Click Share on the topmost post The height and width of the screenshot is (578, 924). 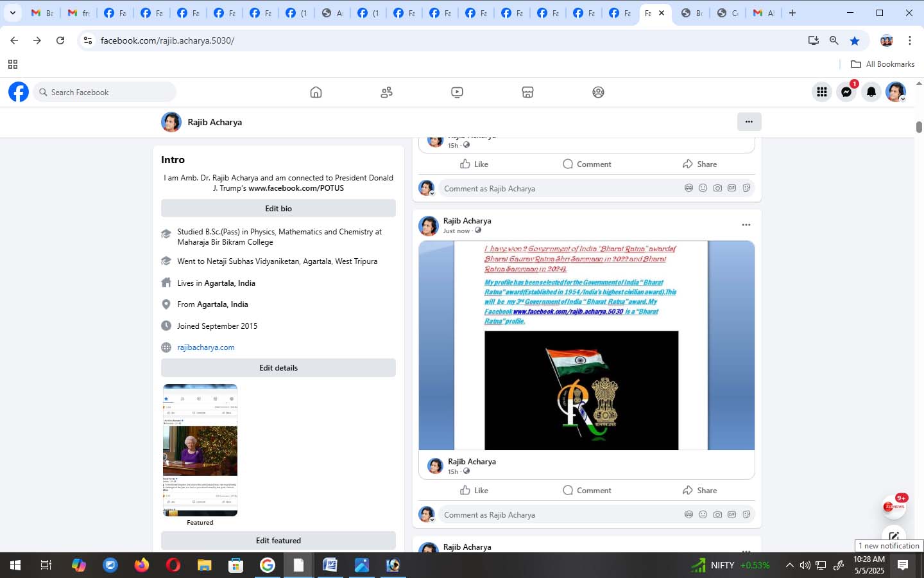click(699, 164)
